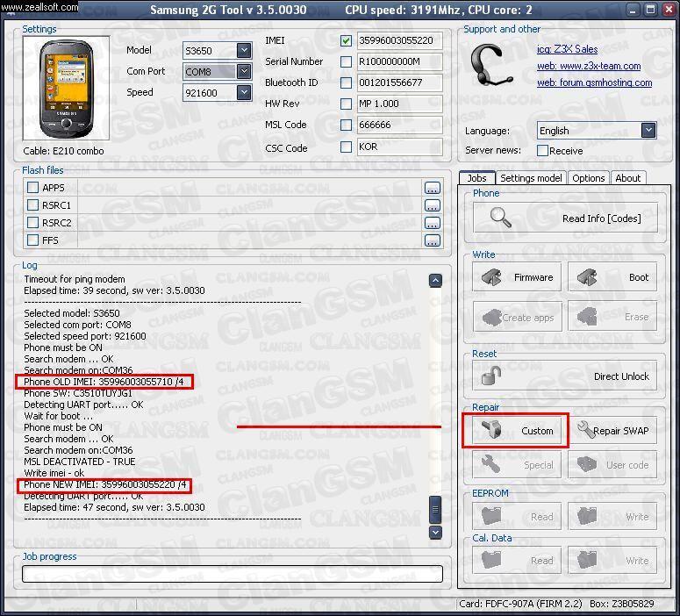Click the MSL Code input field
The width and height of the screenshot is (680, 616).
pyautogui.click(x=399, y=125)
